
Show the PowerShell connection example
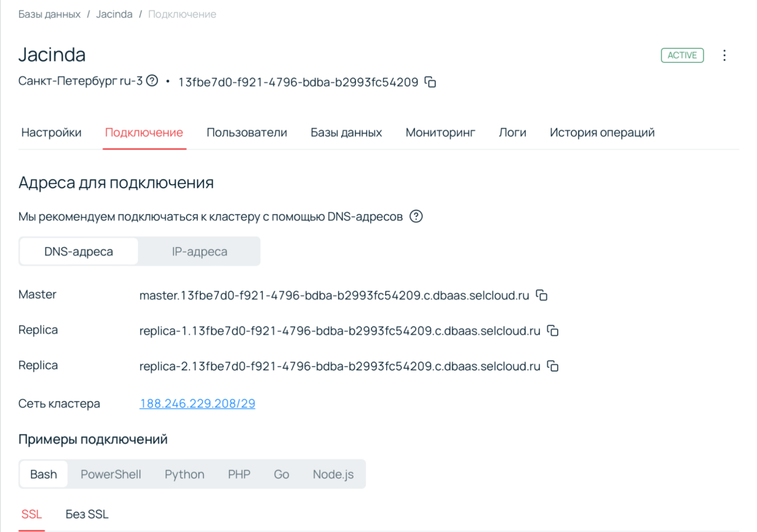[111, 474]
